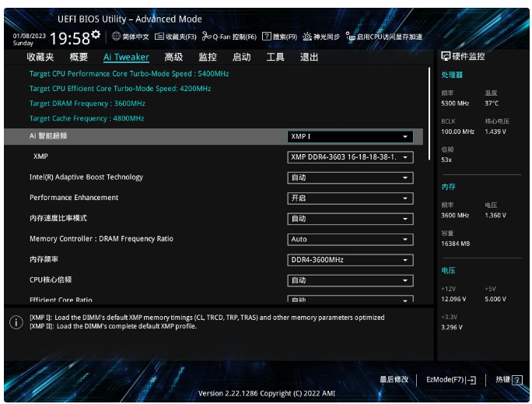Image resolution: width=532 pixels, height=404 pixels.
Task: Open Memory Controller DRAM Frequency Ratio dropdown
Action: [349, 240]
